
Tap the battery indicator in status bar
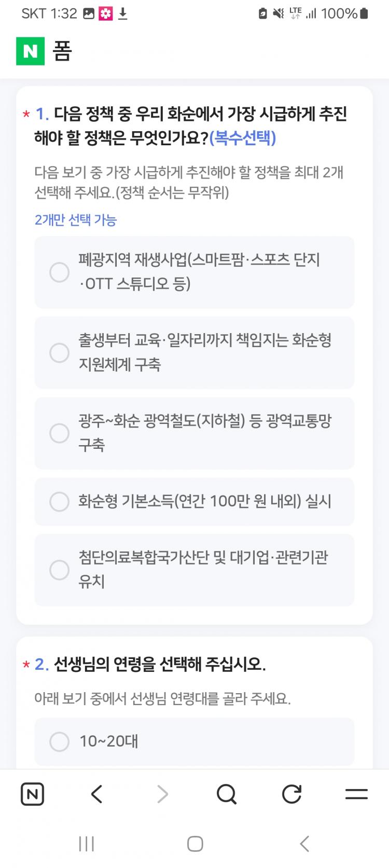coord(364,14)
